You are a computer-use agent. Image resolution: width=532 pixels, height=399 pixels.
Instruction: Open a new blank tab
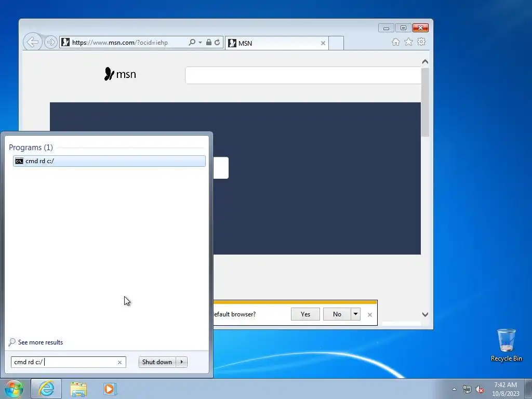point(336,43)
